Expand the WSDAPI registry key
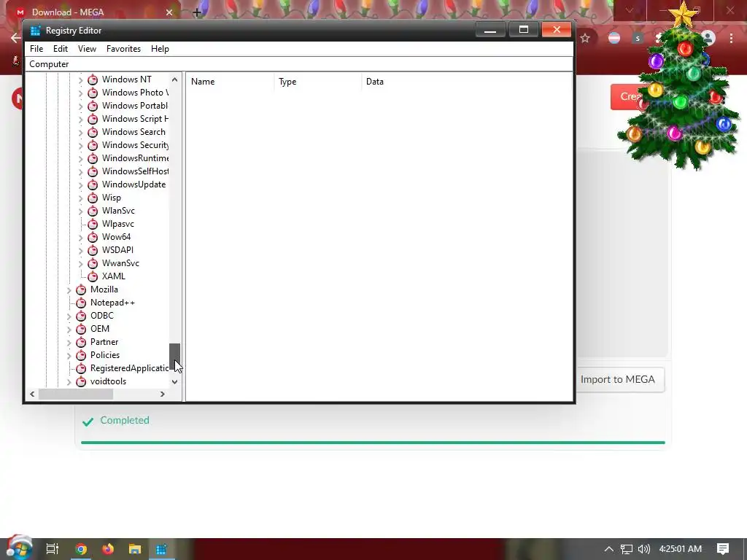 click(80, 251)
